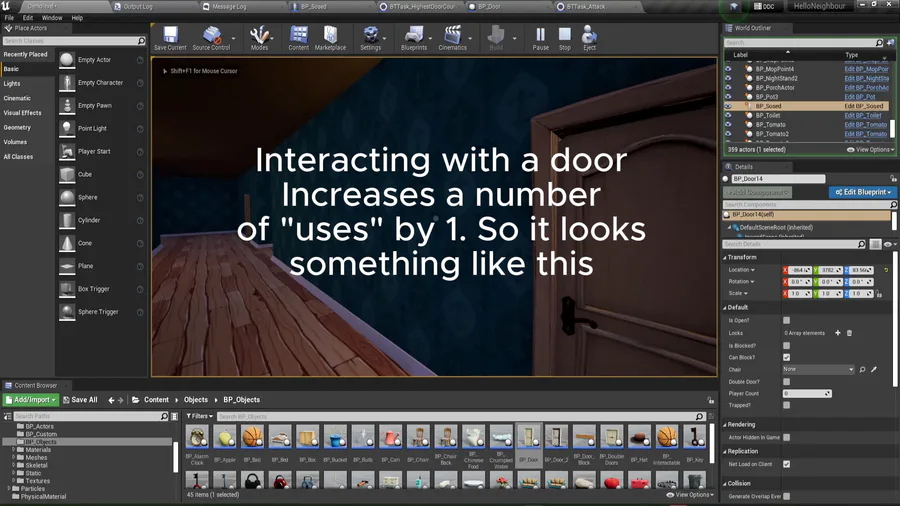Image resolution: width=900 pixels, height=506 pixels.
Task: Expand Materials folder in tree
Action: (x=14, y=450)
